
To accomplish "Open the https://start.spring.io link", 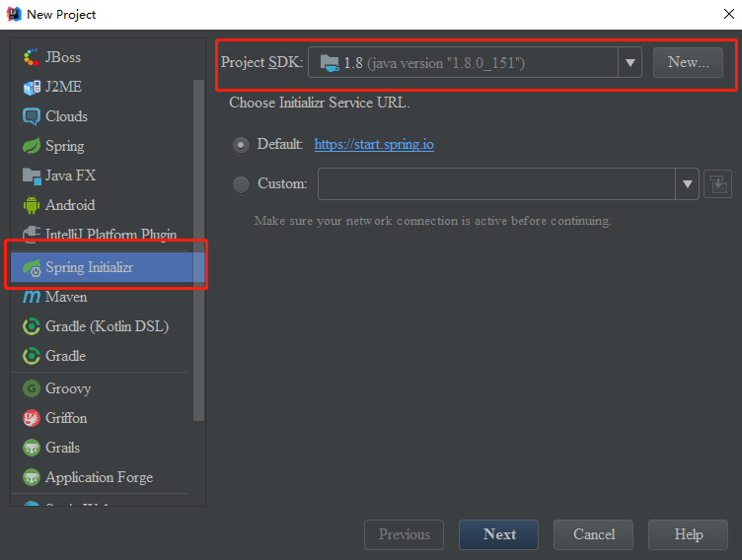I will point(374,144).
